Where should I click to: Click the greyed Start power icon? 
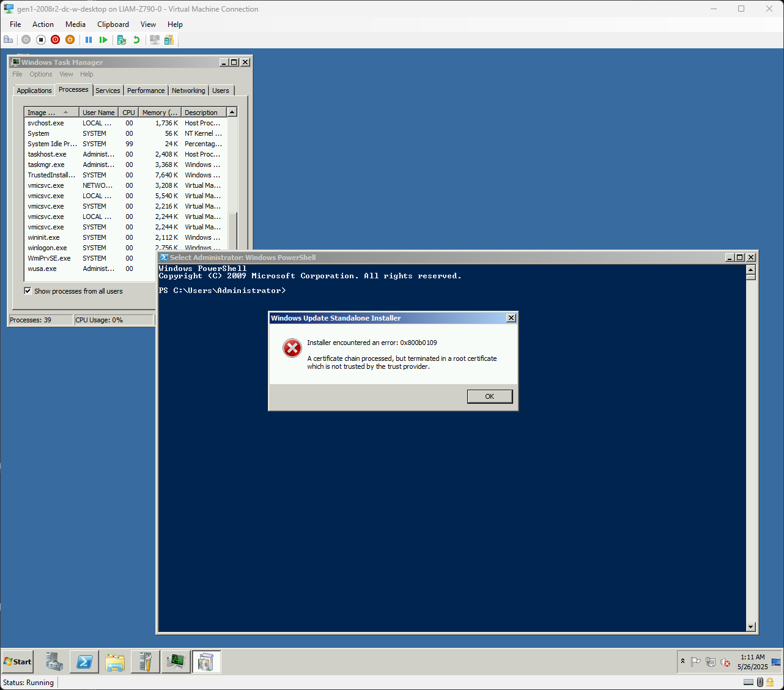[x=26, y=40]
